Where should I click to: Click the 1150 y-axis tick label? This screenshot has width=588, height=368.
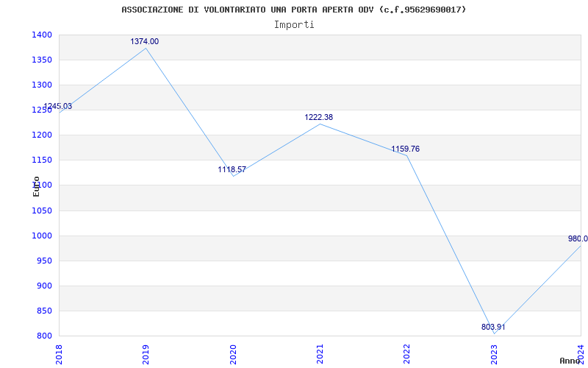[42, 160]
